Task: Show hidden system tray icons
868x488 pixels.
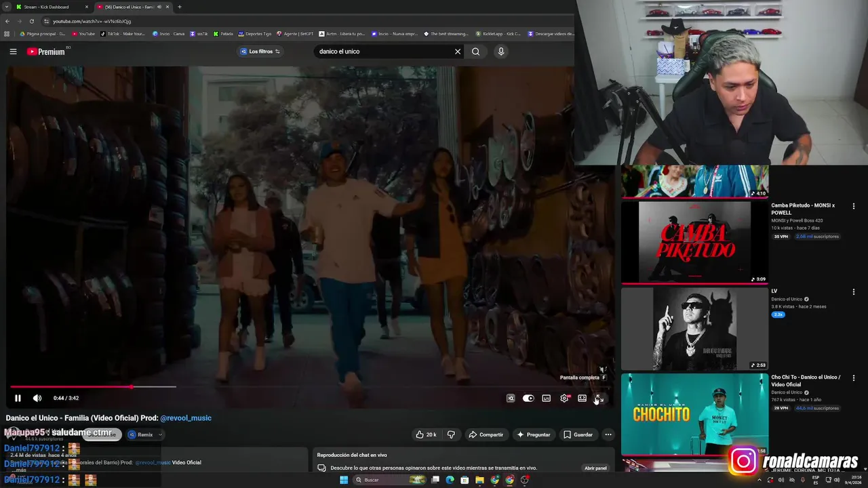Action: pos(759,480)
